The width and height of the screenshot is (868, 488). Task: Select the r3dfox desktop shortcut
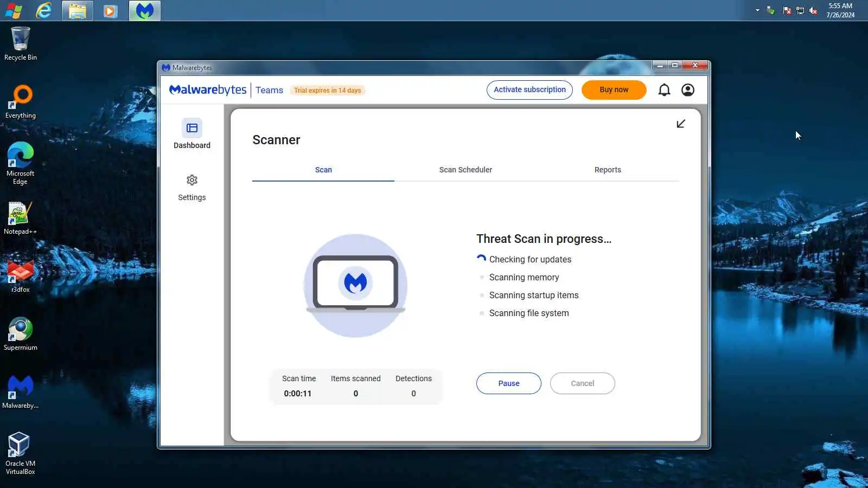click(x=21, y=276)
